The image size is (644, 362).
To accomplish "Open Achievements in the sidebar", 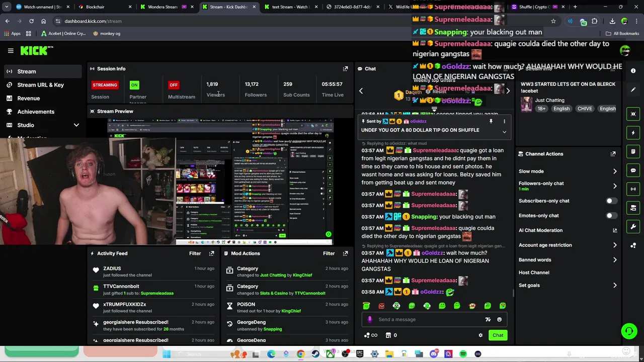I will point(42,112).
